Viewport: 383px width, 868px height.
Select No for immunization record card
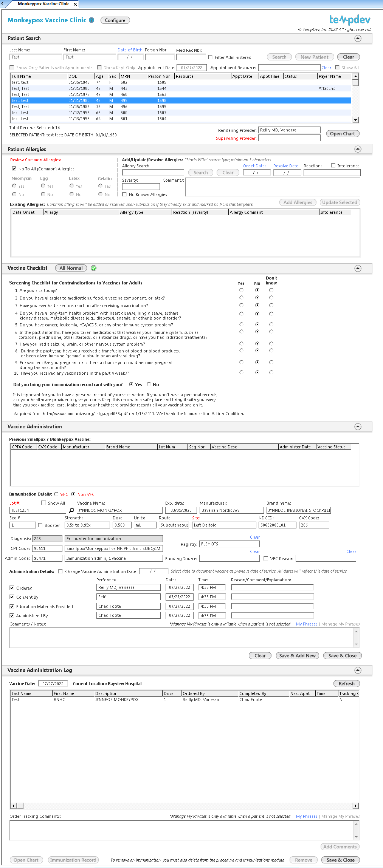[x=149, y=384]
